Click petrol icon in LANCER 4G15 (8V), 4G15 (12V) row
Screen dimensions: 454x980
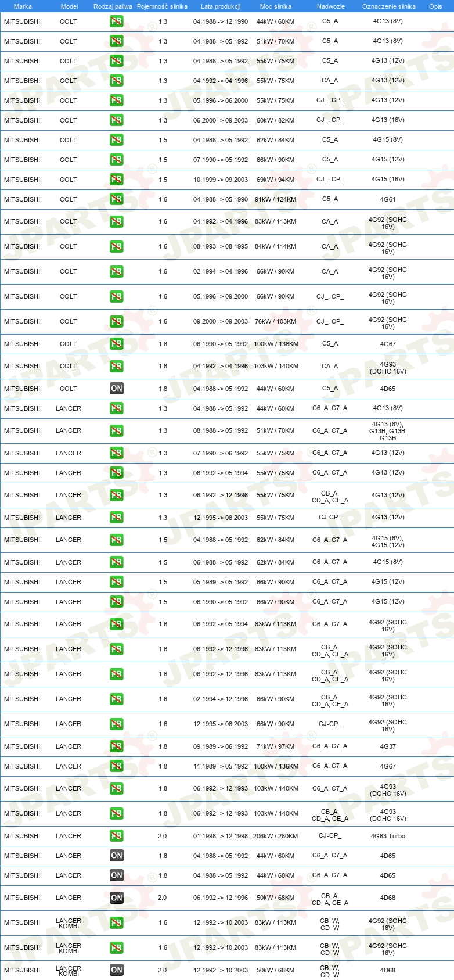pyautogui.click(x=116, y=540)
